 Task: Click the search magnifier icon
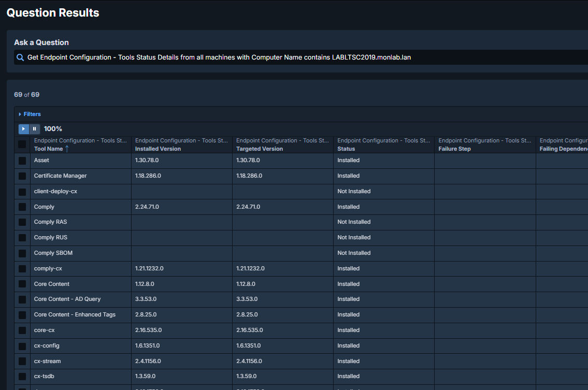[x=20, y=57]
